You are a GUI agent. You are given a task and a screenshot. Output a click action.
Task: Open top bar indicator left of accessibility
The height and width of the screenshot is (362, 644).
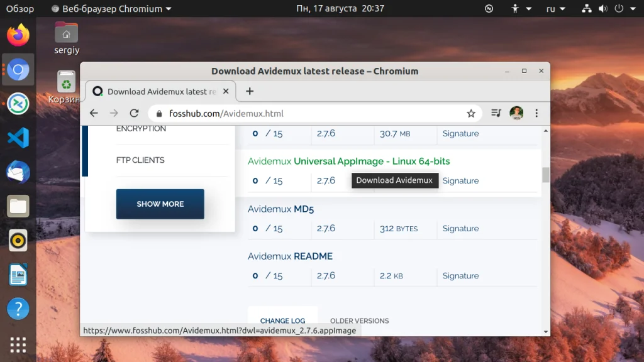click(489, 9)
